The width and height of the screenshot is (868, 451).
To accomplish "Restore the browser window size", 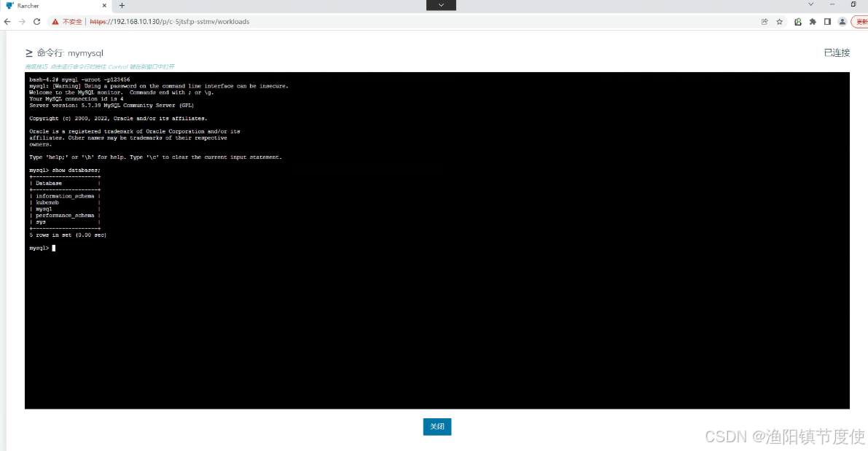I will coord(853,4).
